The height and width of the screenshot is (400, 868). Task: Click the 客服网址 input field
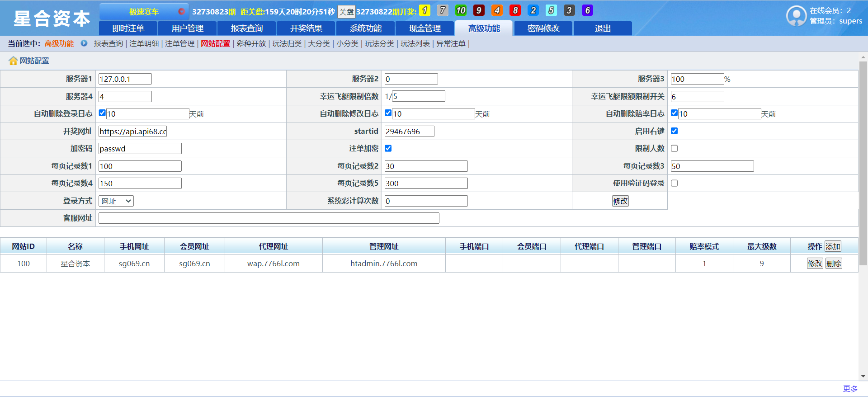269,218
